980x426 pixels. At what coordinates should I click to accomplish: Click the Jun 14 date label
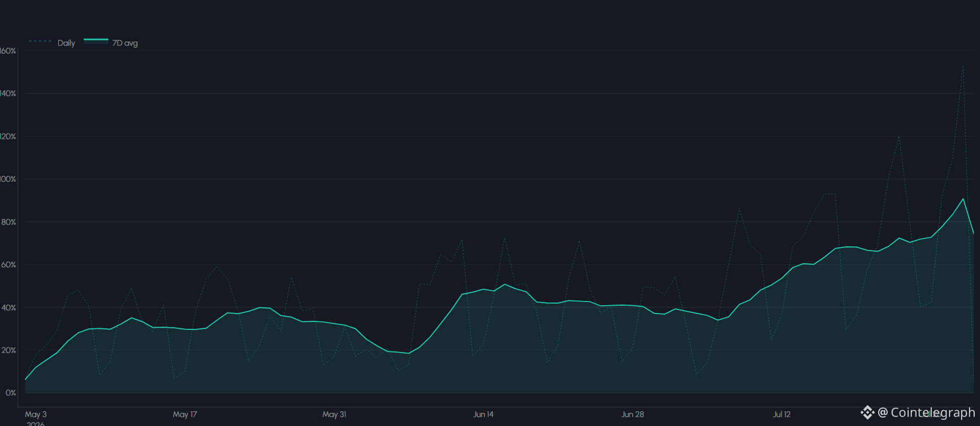tap(483, 414)
